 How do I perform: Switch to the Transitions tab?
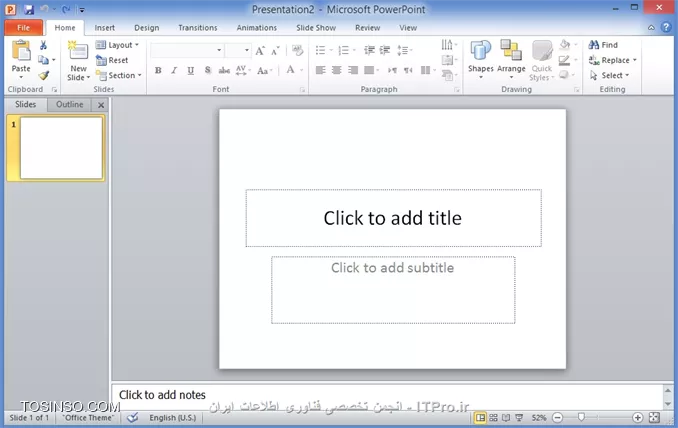pyautogui.click(x=198, y=28)
